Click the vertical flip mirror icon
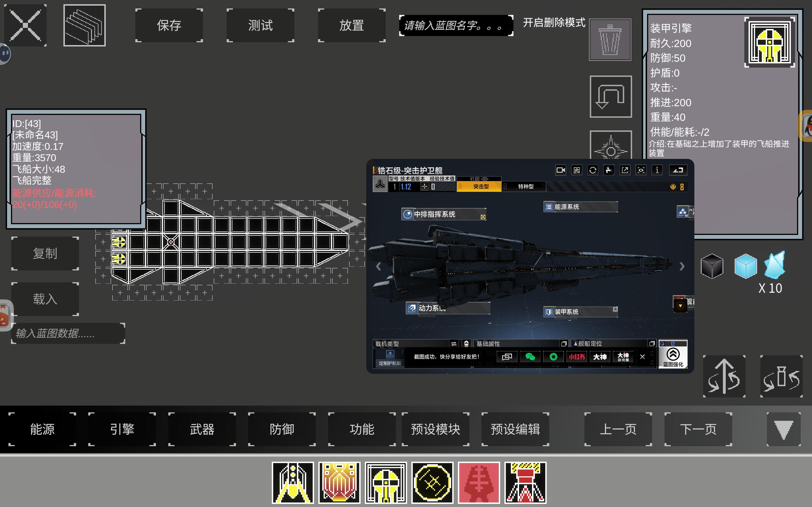 tap(724, 376)
